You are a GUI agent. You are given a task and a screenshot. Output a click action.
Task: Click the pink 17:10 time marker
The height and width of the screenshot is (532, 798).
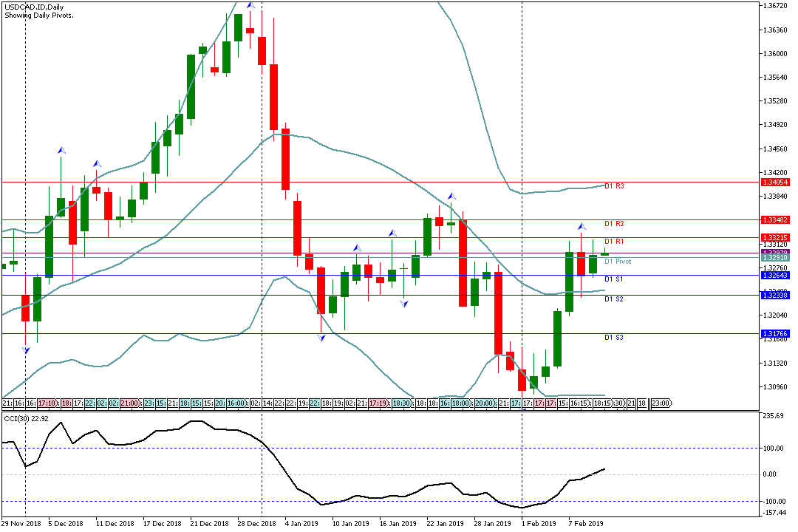pyautogui.click(x=48, y=403)
